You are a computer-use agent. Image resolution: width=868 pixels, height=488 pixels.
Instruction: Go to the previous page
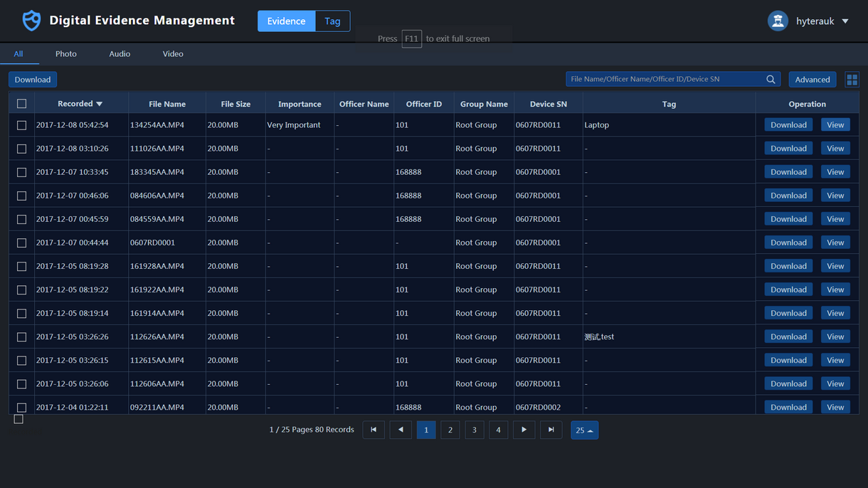[401, 430]
